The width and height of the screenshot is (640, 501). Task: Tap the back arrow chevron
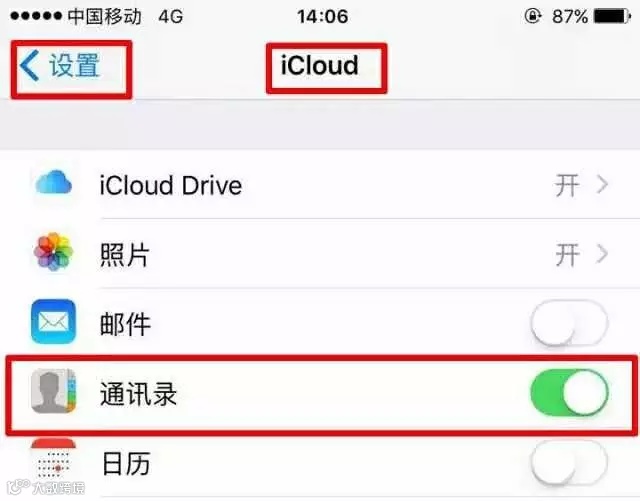click(x=29, y=65)
